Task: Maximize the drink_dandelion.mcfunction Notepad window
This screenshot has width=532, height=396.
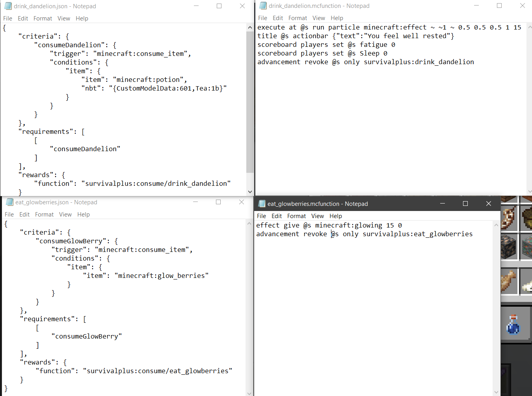Action: click(x=499, y=6)
